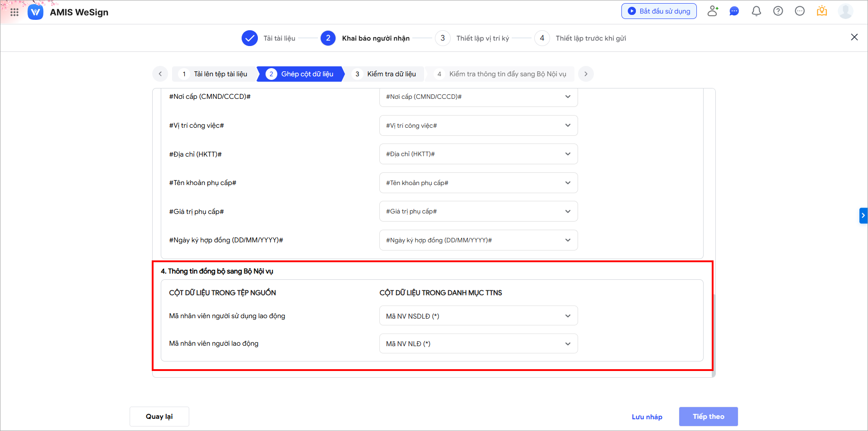868x431 pixels.
Task: Click the more options ellipsis icon
Action: [x=799, y=11]
